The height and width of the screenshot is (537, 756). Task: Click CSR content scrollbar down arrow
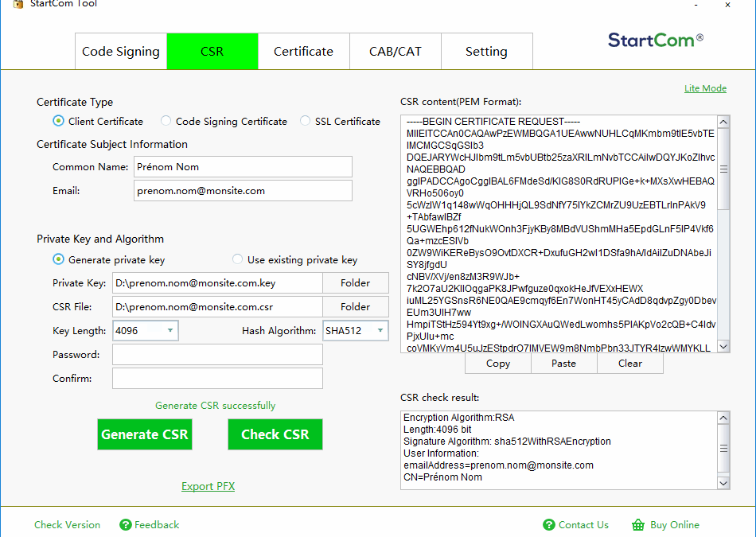pyautogui.click(x=723, y=346)
